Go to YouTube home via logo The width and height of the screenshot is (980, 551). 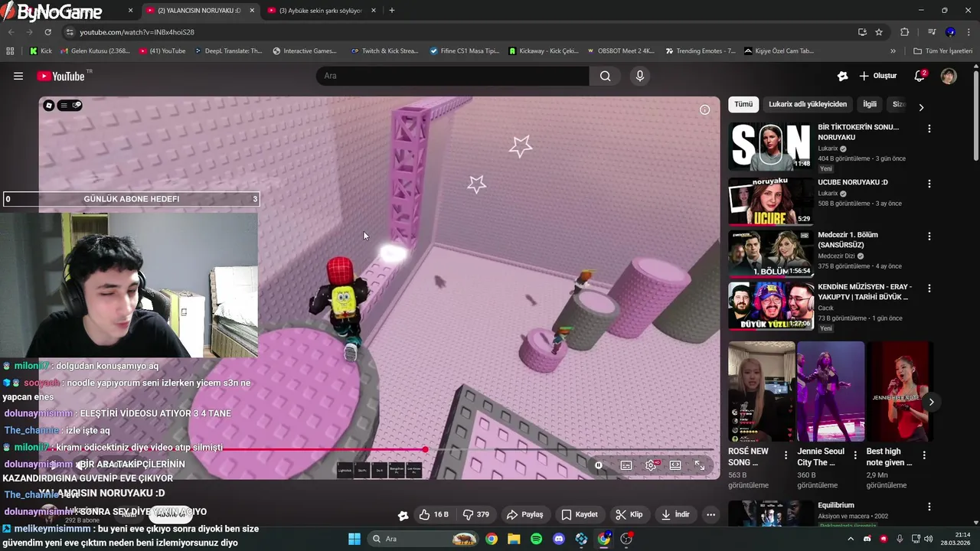[62, 76]
